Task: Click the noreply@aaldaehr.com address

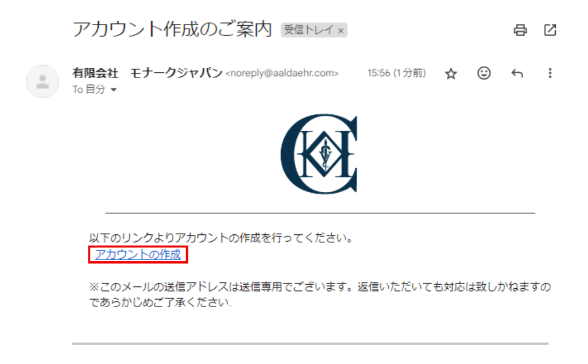Action: click(282, 73)
